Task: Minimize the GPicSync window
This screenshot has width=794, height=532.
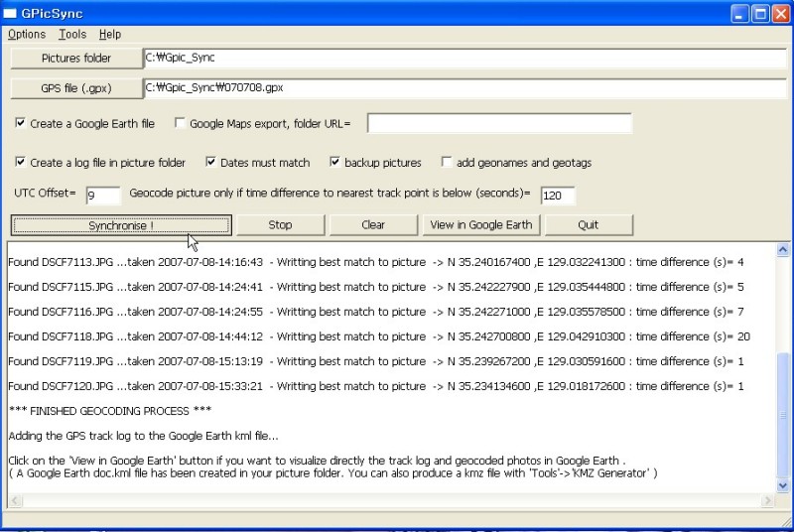Action: coord(739,14)
